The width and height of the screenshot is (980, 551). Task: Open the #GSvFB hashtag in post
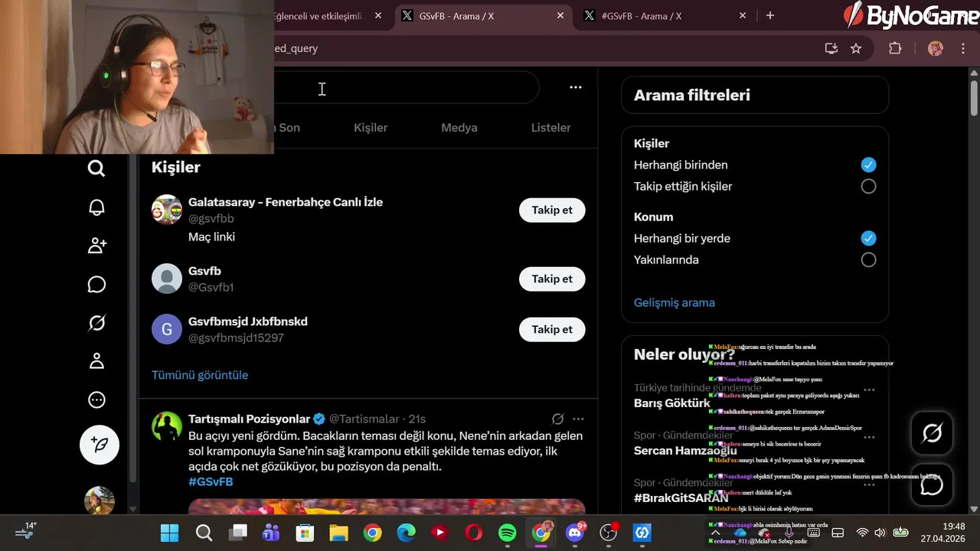211,481
